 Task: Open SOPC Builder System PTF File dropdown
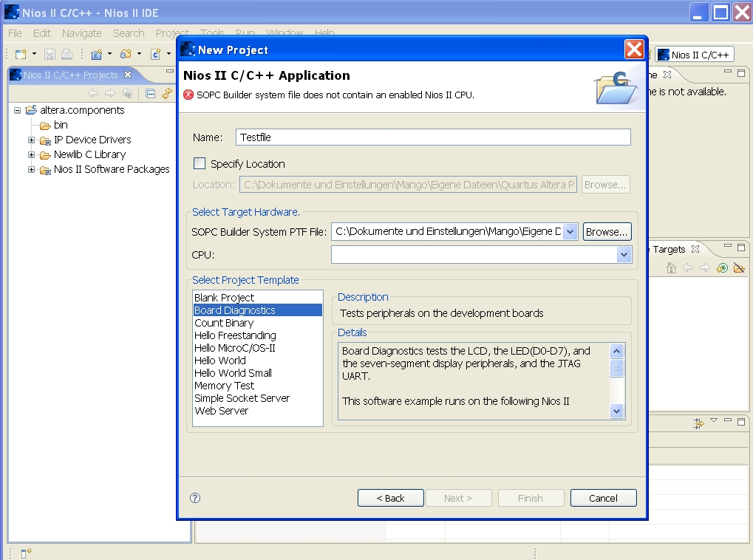570,232
